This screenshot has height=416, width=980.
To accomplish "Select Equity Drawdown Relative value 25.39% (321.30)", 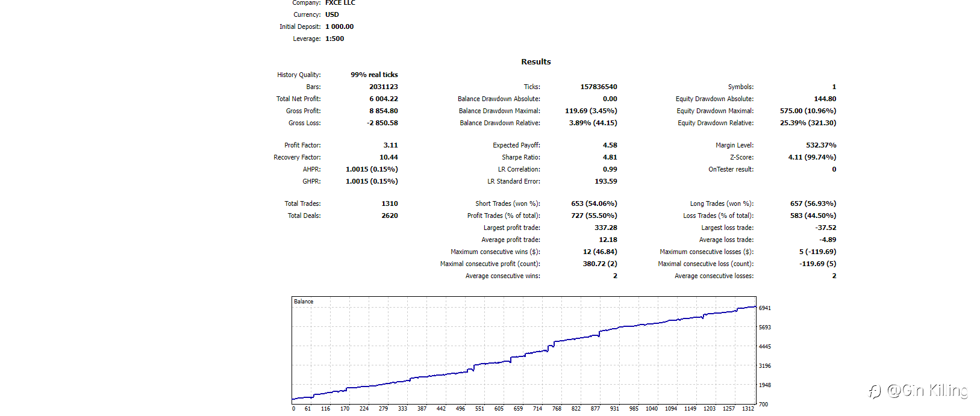I will point(808,123).
